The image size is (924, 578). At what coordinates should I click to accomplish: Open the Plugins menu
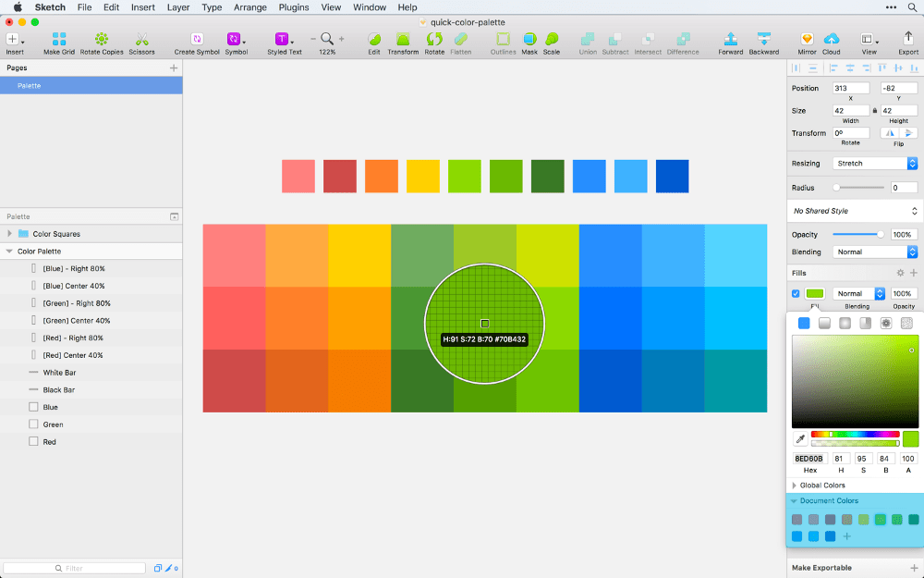click(x=294, y=7)
